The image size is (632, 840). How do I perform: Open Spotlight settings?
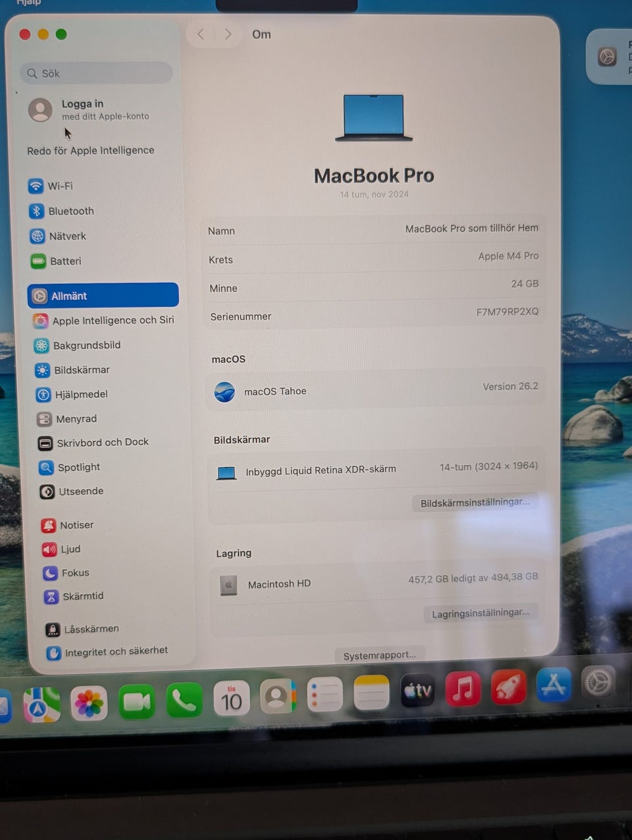click(x=70, y=467)
